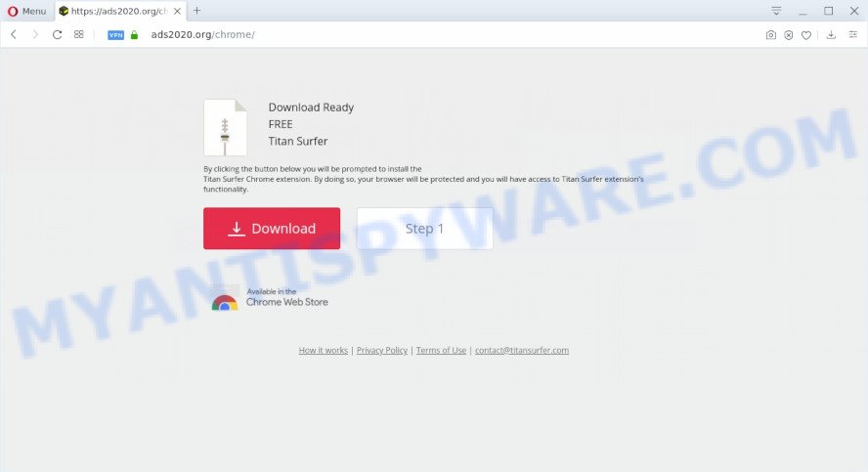
Task: Open the ad blocker shield icon
Action: [788, 35]
